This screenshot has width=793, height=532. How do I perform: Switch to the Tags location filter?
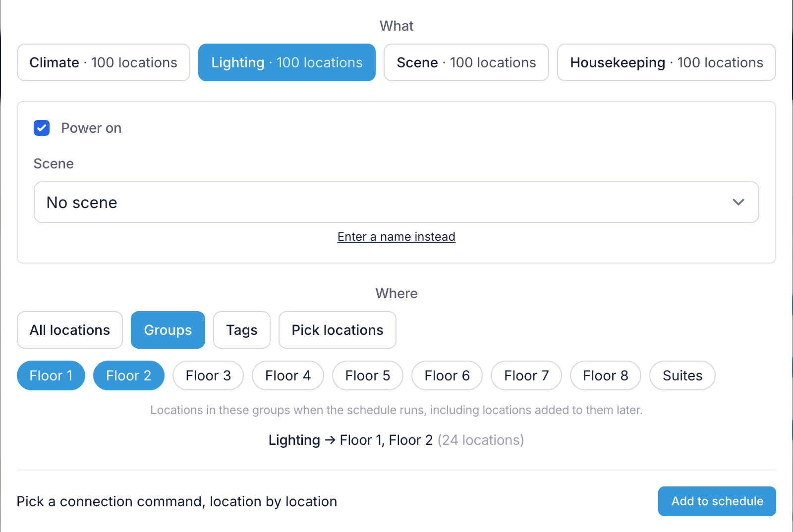(x=242, y=330)
